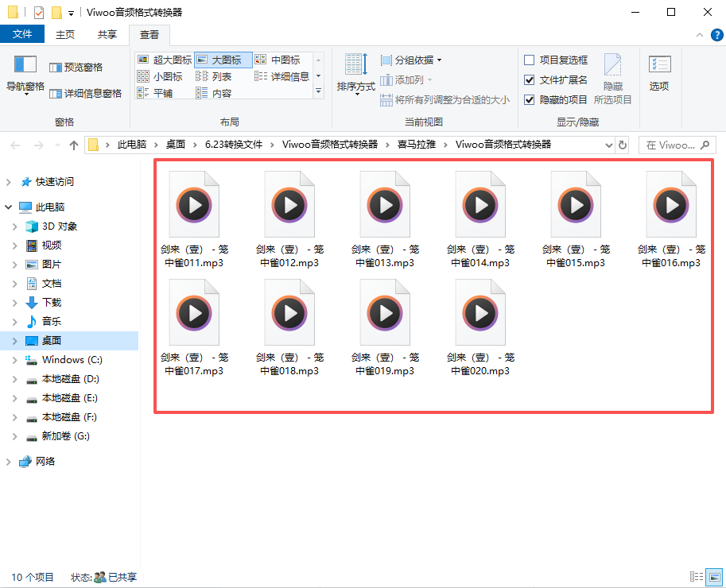This screenshot has height=588, width=726.
Task: Select Medium icons (中图标) layout
Action: (278, 60)
